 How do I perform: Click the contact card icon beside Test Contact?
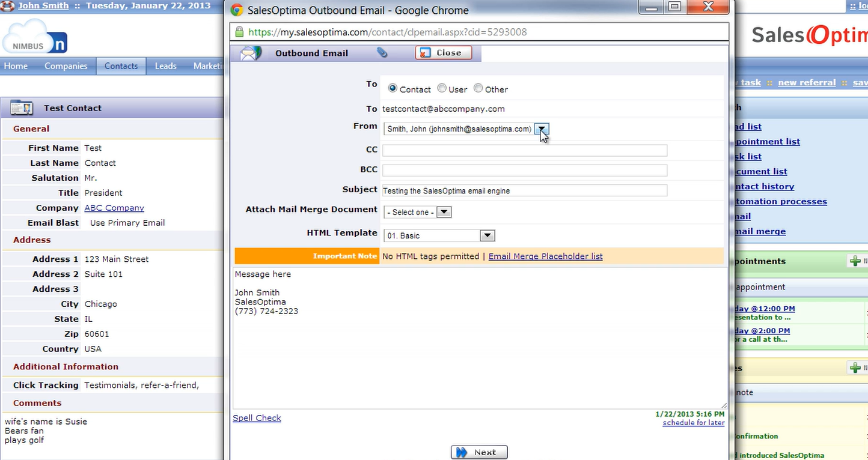(20, 108)
